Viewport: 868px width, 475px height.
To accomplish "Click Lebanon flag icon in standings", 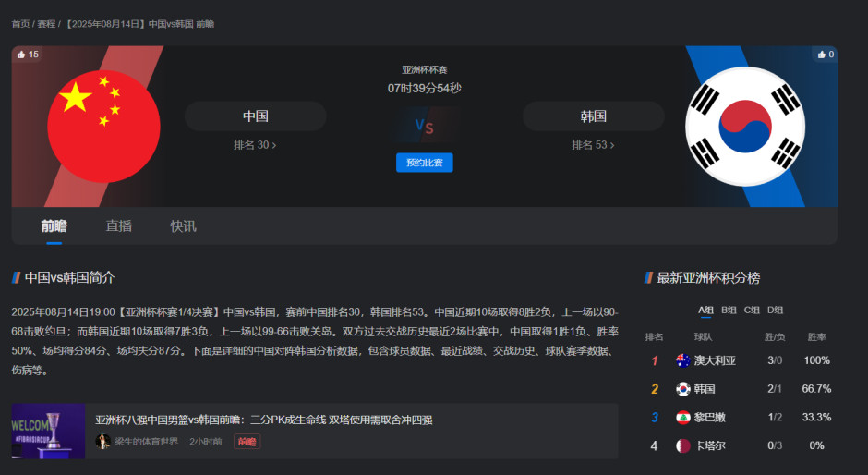I will (683, 417).
